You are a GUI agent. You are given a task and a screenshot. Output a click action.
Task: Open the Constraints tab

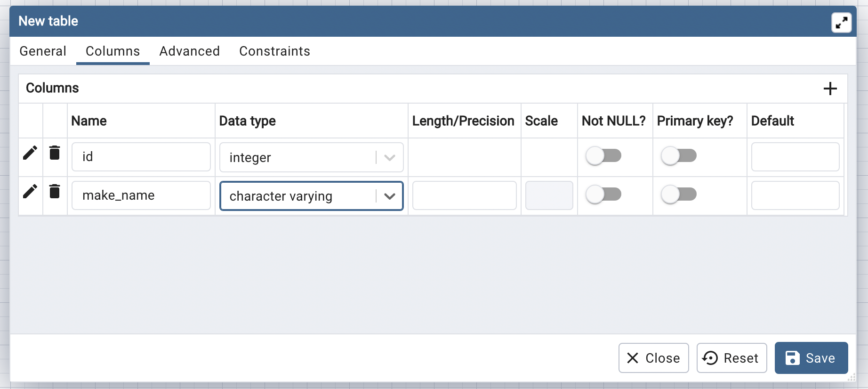(274, 51)
